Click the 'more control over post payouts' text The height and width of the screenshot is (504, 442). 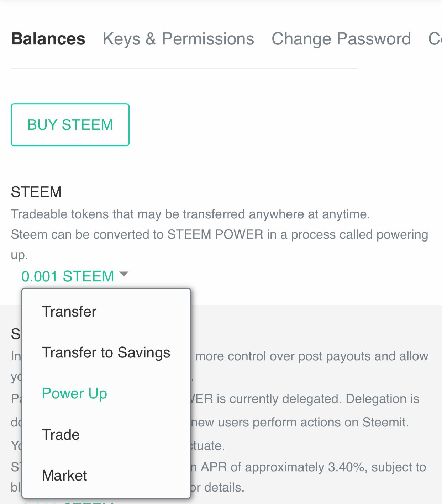click(311, 356)
